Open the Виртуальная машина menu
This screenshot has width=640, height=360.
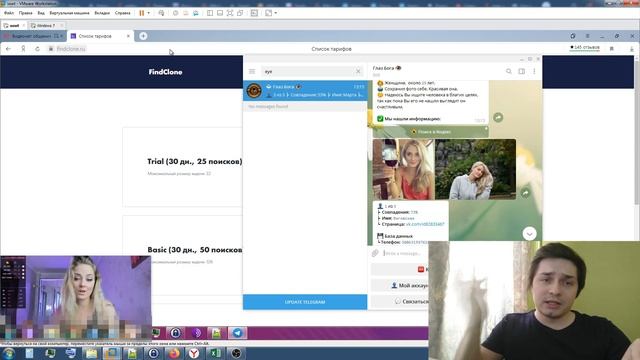(x=69, y=13)
